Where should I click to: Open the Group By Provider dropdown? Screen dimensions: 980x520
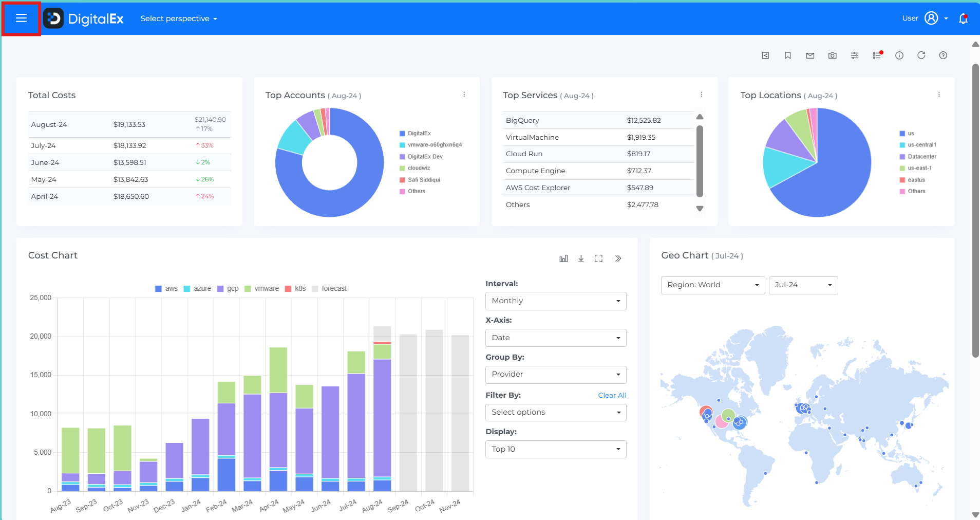556,375
